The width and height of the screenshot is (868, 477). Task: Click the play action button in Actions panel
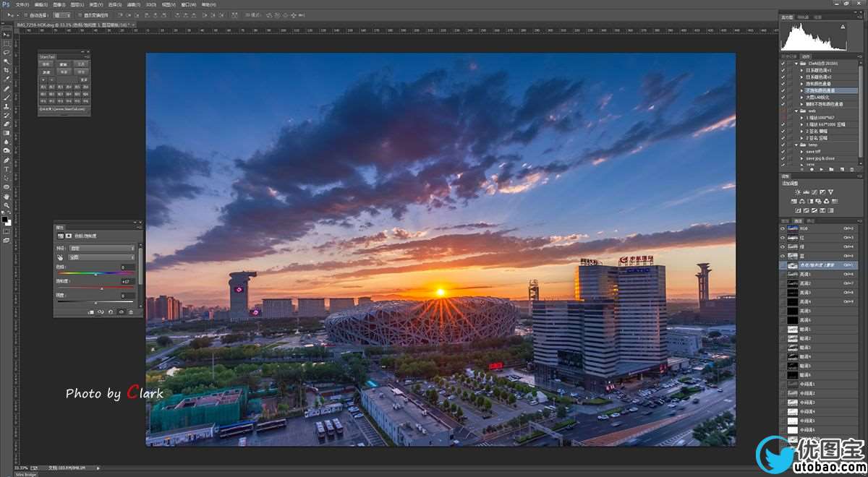821,169
